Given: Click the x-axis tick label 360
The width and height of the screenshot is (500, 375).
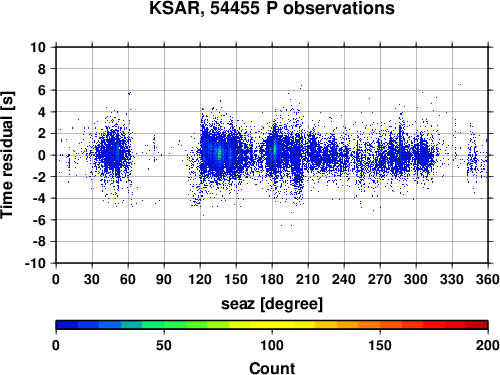Looking at the screenshot, I should point(488,279).
